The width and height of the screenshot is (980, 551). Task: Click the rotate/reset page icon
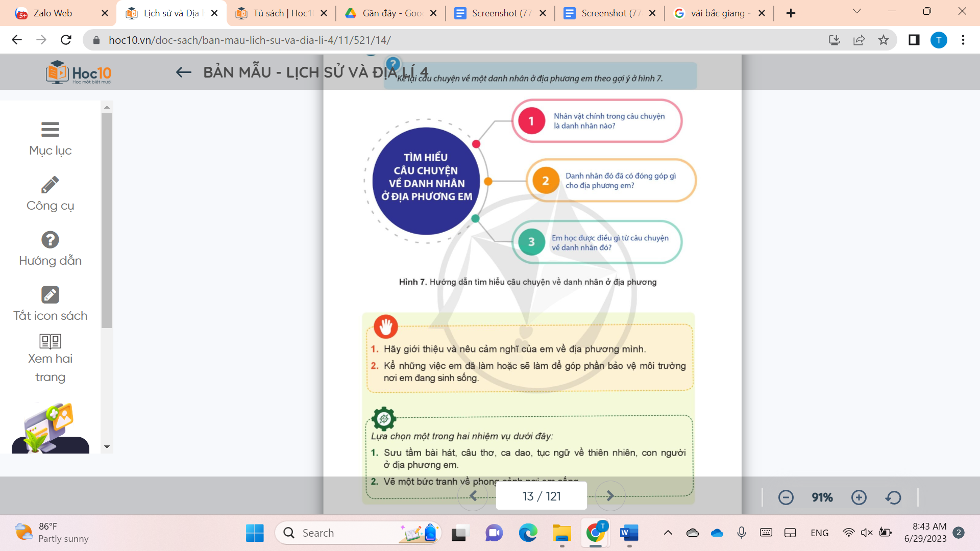(892, 497)
